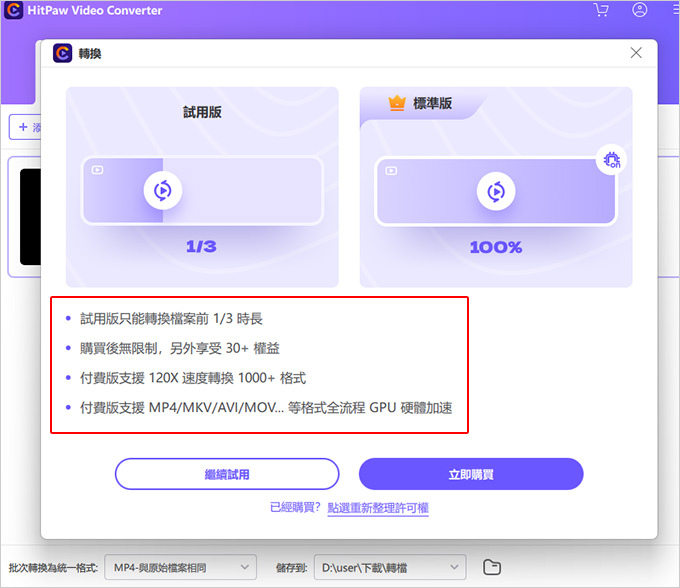Click the HitPaw logo in the 轉換 dialog
The height and width of the screenshot is (588, 680).
[62, 53]
